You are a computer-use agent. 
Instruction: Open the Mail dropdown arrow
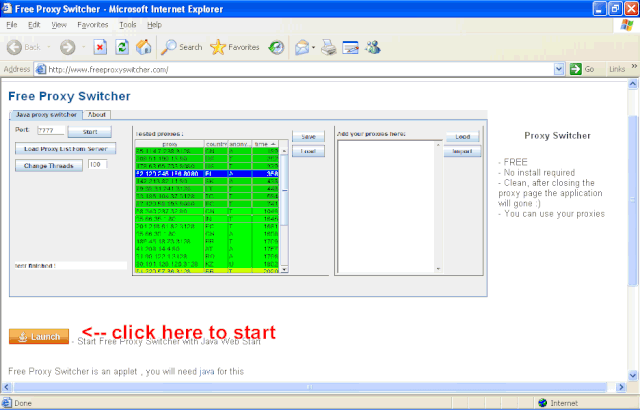coord(313,48)
